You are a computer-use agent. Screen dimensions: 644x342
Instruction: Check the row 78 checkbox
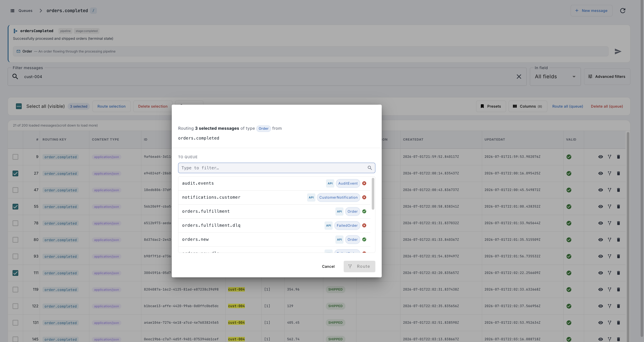(16, 223)
